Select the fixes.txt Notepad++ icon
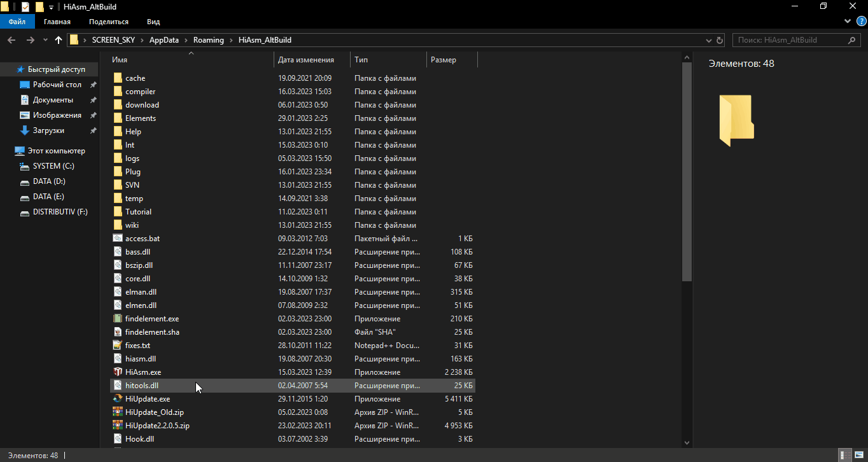 [x=117, y=346]
